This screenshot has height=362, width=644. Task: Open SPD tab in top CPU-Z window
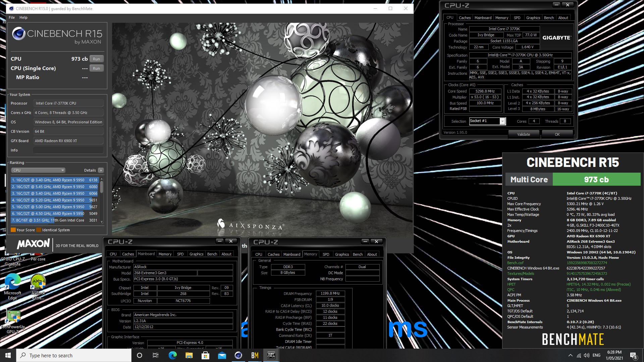point(517,18)
